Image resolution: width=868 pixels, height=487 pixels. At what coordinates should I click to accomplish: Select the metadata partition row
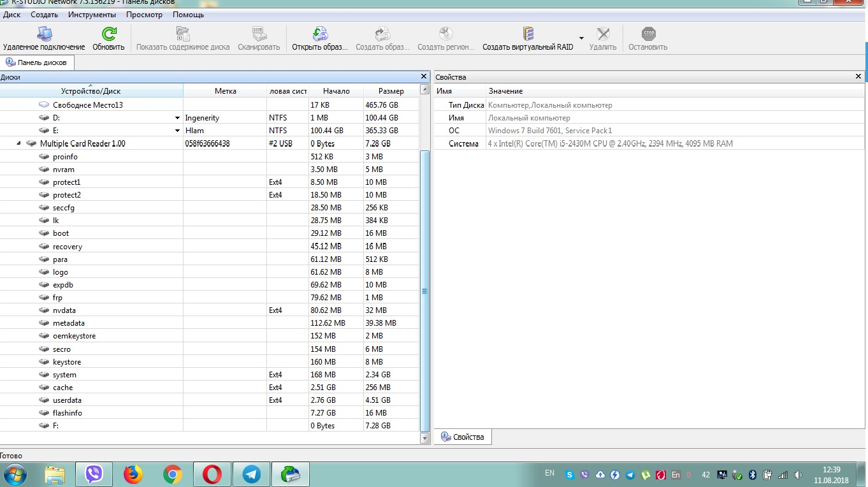tap(210, 323)
